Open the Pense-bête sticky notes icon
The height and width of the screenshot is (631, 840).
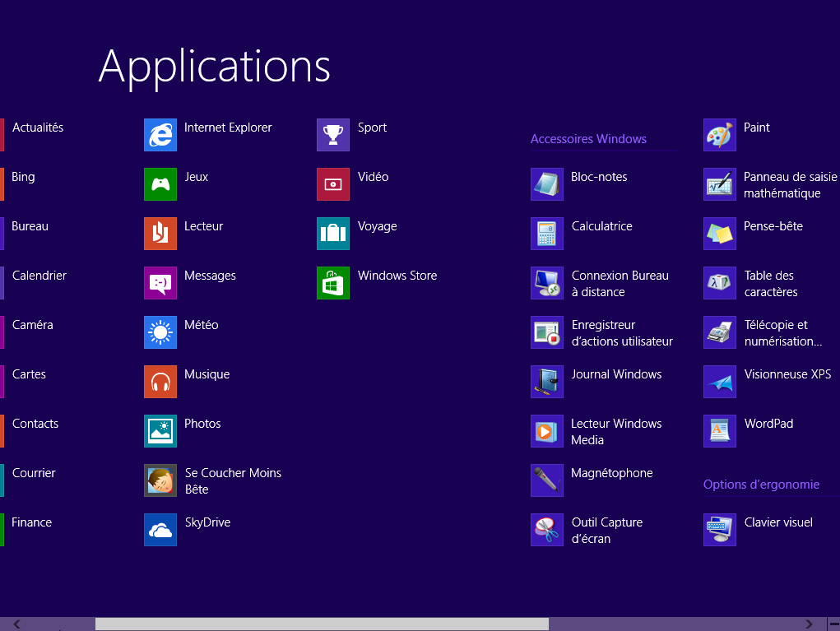pos(719,234)
